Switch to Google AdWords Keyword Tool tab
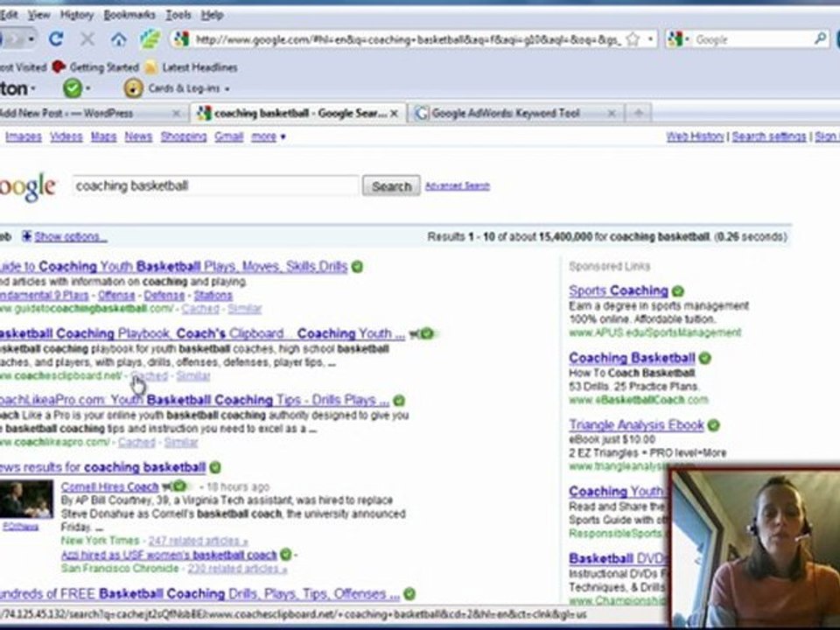Screen dimensions: 840x630 pyautogui.click(x=505, y=114)
